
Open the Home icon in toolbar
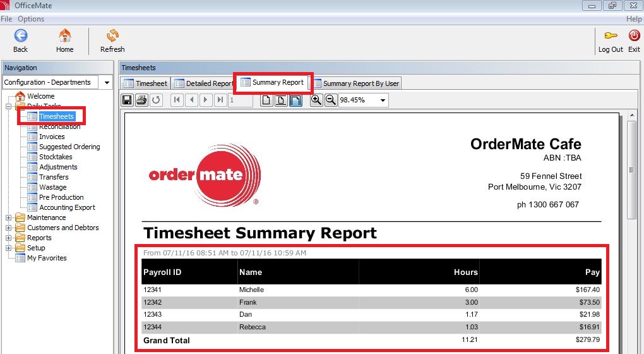click(64, 36)
